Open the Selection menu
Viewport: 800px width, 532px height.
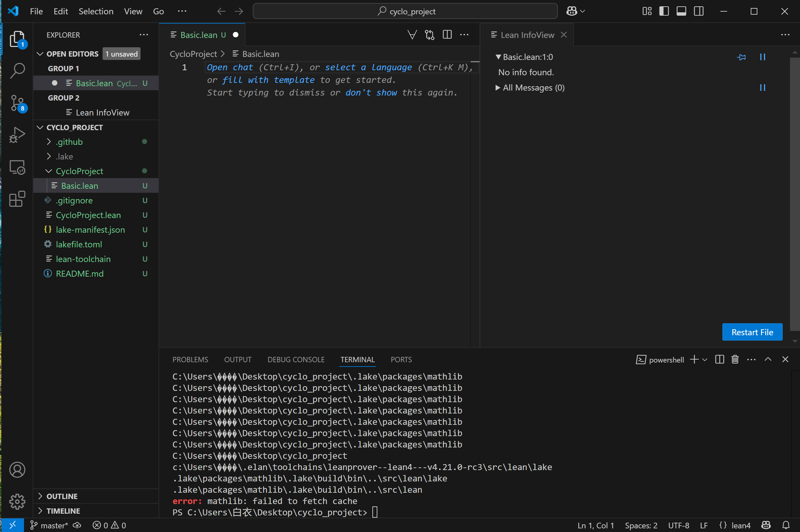96,11
